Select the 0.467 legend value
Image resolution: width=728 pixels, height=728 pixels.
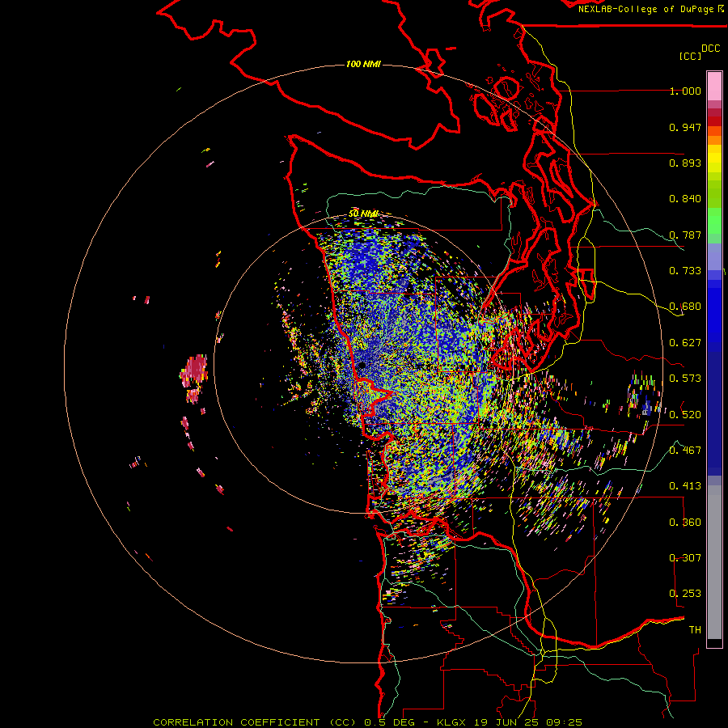(x=685, y=451)
